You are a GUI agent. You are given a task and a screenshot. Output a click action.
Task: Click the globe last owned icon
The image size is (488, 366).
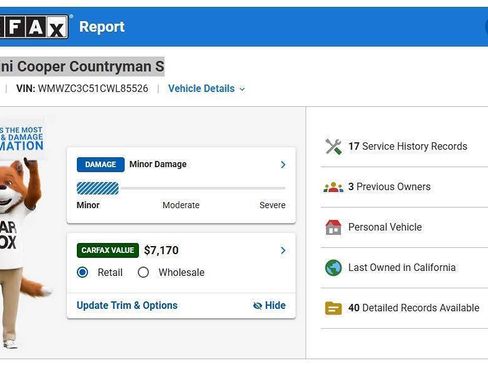pyautogui.click(x=333, y=268)
